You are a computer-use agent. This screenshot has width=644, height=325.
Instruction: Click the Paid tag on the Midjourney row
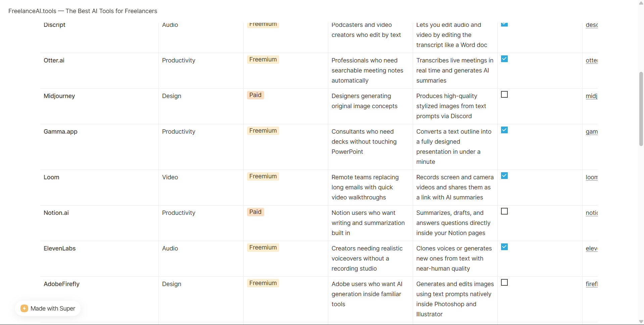[255, 95]
